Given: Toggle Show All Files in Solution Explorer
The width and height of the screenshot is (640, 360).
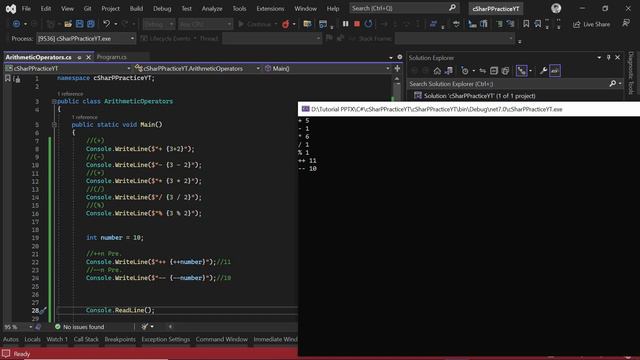Looking at the screenshot, I should pyautogui.click(x=505, y=71).
